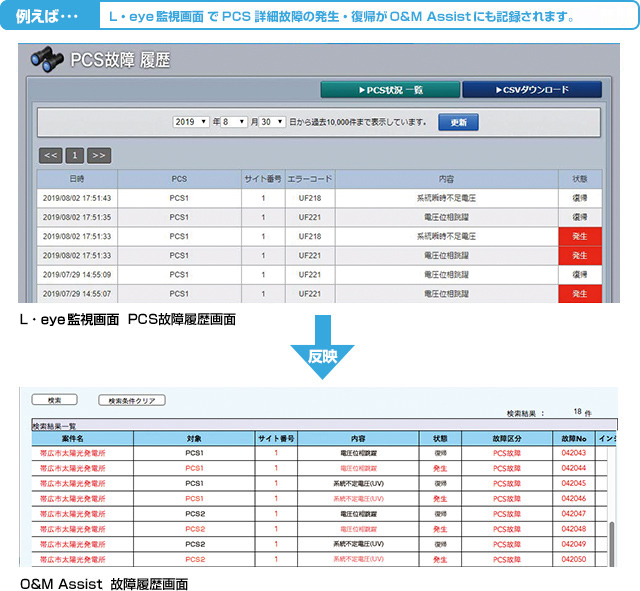This screenshot has height=591, width=640.
Task: Go to next page with >> button
Action: [99, 156]
